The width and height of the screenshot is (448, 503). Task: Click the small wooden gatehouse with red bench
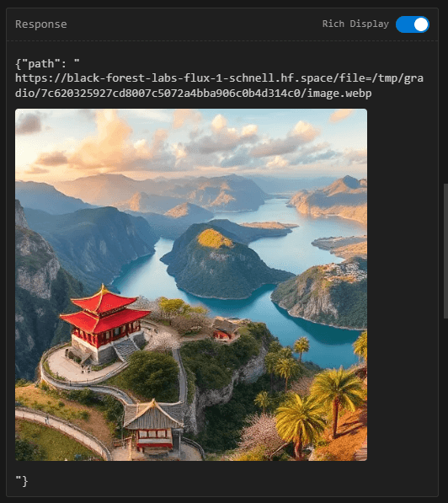tap(153, 425)
